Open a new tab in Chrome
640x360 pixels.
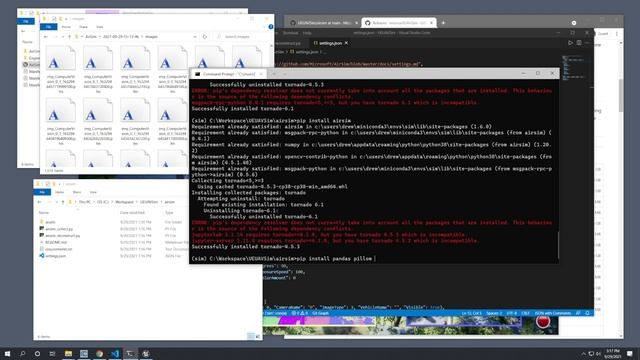(443, 23)
